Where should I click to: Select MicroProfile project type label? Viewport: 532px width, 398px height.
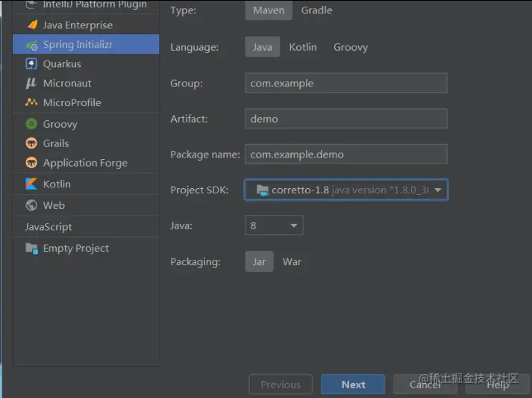click(72, 102)
